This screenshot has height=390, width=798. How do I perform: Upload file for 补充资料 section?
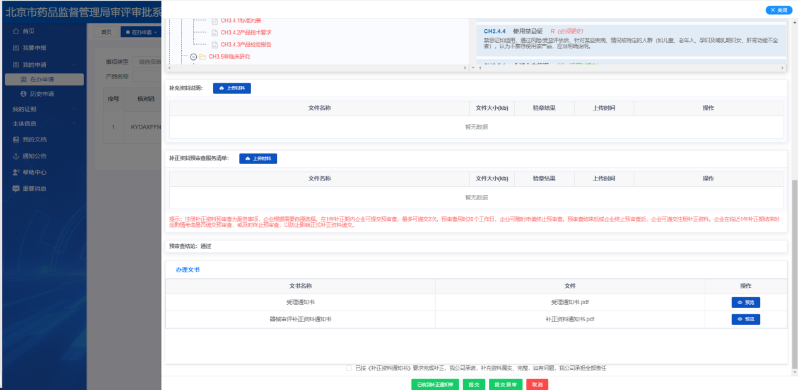232,88
